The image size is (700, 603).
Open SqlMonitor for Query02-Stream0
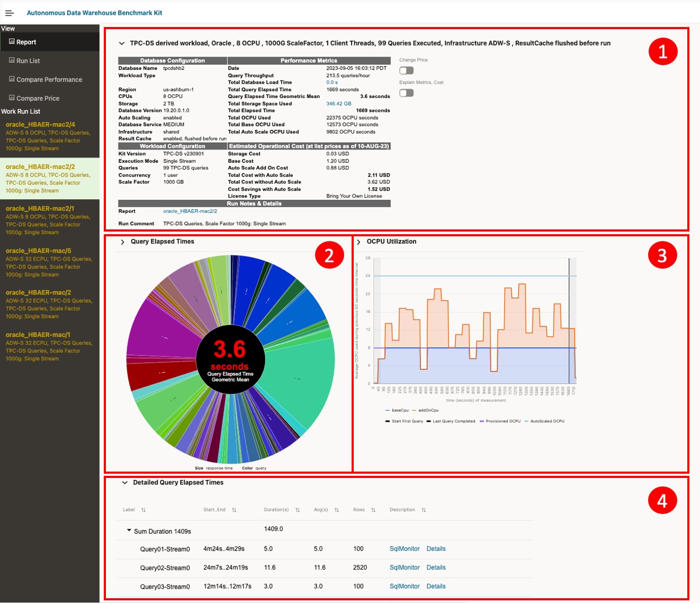[405, 567]
